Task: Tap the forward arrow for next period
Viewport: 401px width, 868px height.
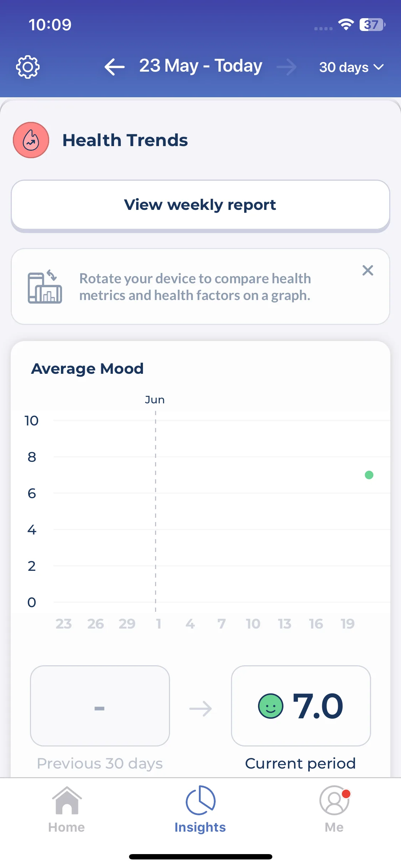Action: 287,67
